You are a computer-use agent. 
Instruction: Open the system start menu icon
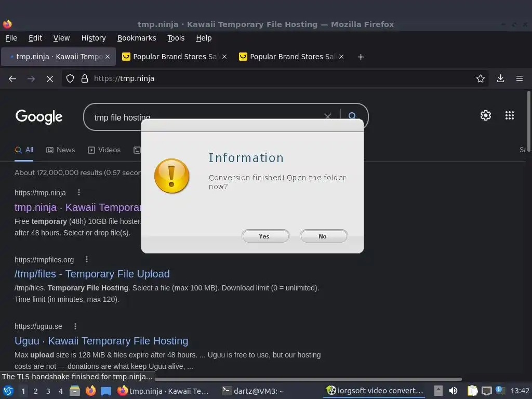[8, 391]
